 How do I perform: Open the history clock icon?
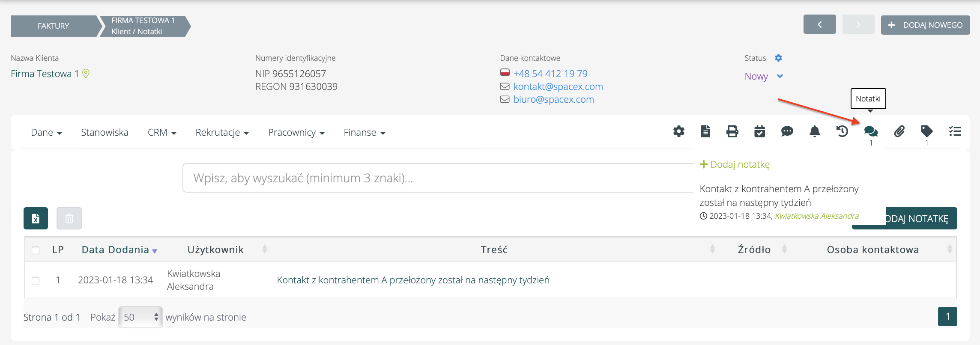[842, 131]
